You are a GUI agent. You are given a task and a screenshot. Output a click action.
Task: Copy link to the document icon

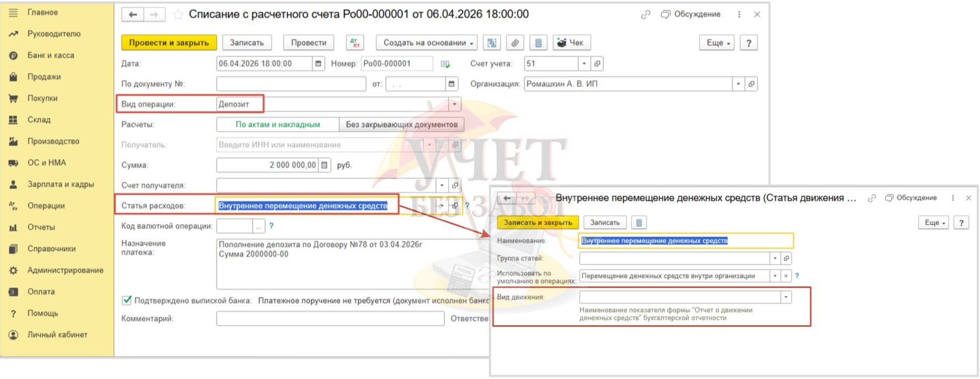pos(645,14)
